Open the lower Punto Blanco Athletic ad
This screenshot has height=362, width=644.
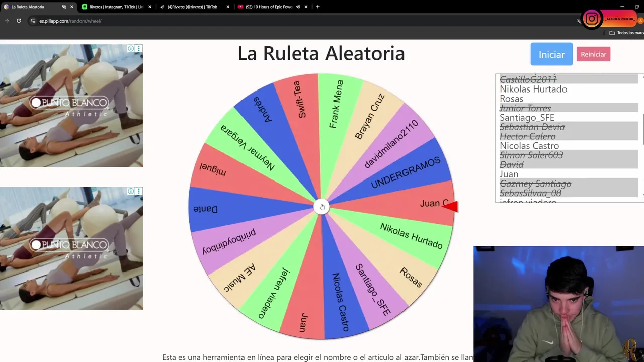click(71, 248)
